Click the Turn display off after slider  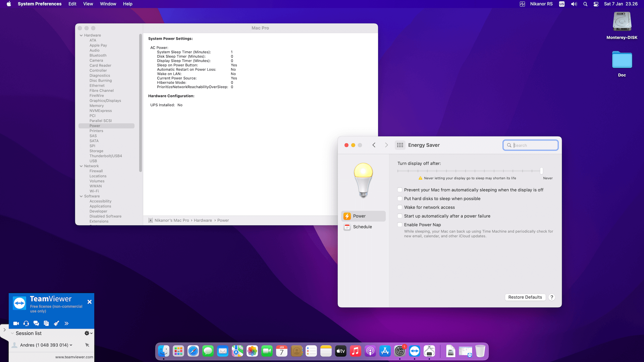470,171
